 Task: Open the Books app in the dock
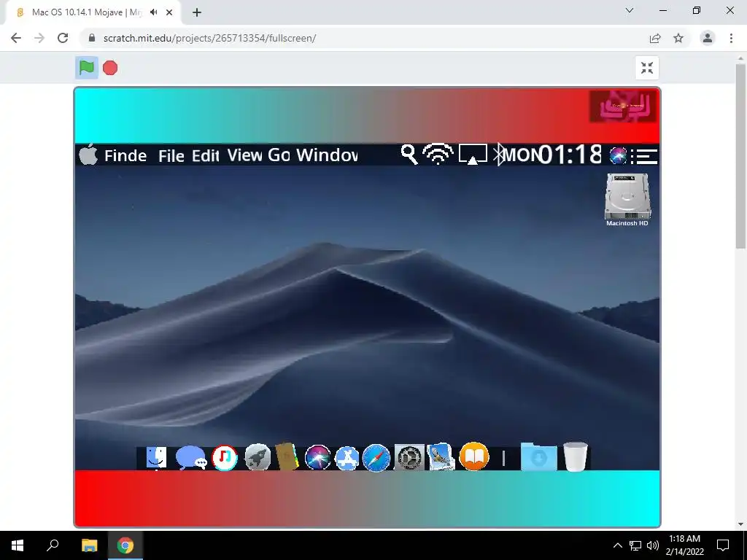[474, 456]
